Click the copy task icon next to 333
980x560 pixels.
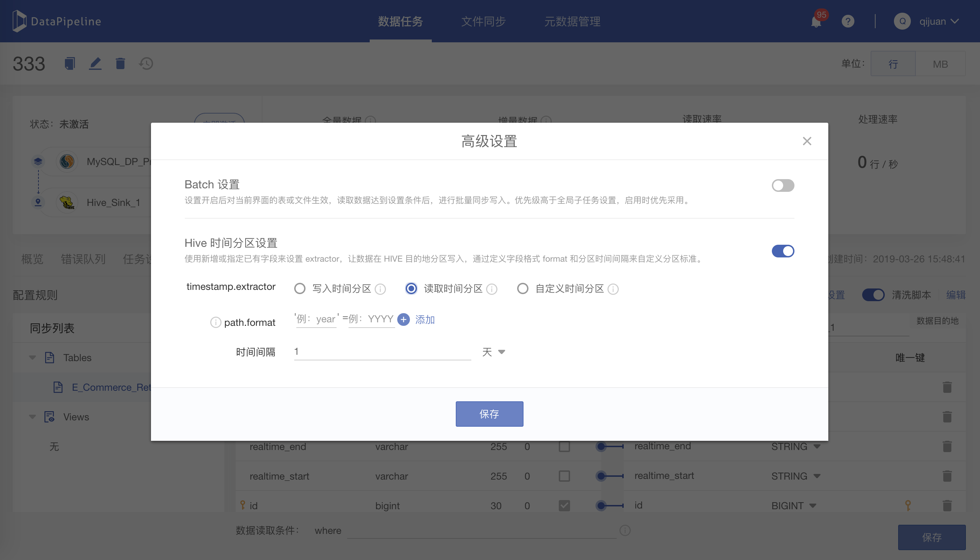click(69, 63)
